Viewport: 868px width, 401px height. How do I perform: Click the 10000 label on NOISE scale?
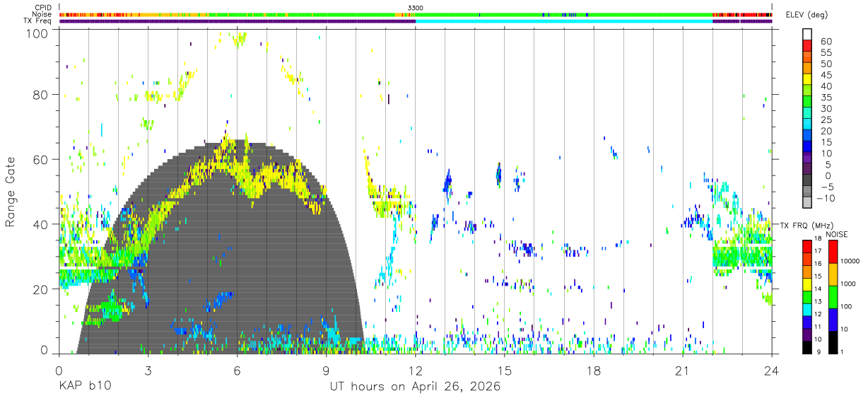coord(850,262)
